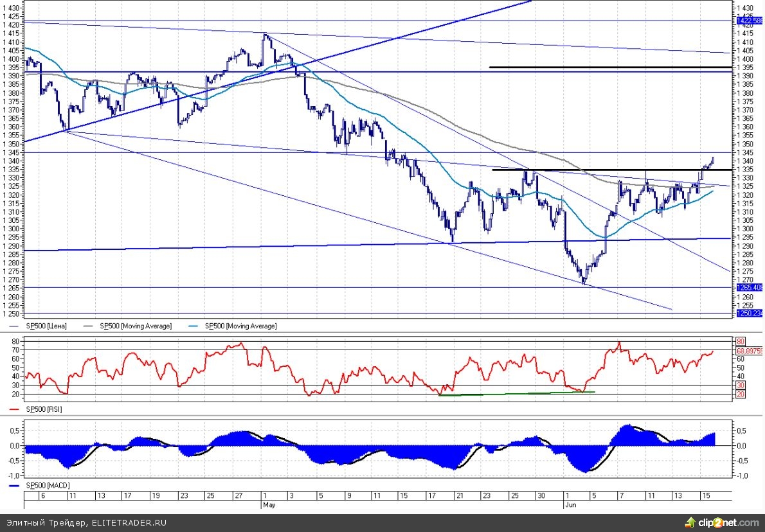This screenshot has height=532, width=765.
Task: Click the red RSI legend line marker
Action: pos(15,409)
